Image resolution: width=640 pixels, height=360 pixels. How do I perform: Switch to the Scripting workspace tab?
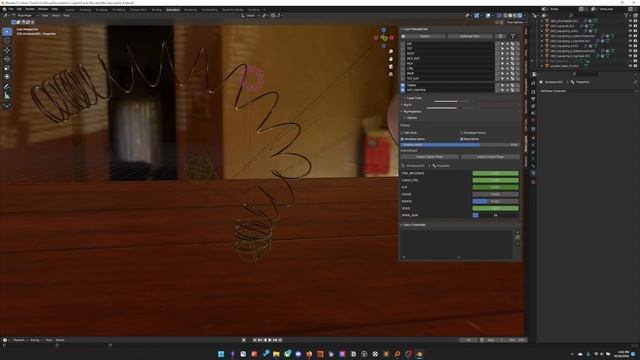click(253, 9)
